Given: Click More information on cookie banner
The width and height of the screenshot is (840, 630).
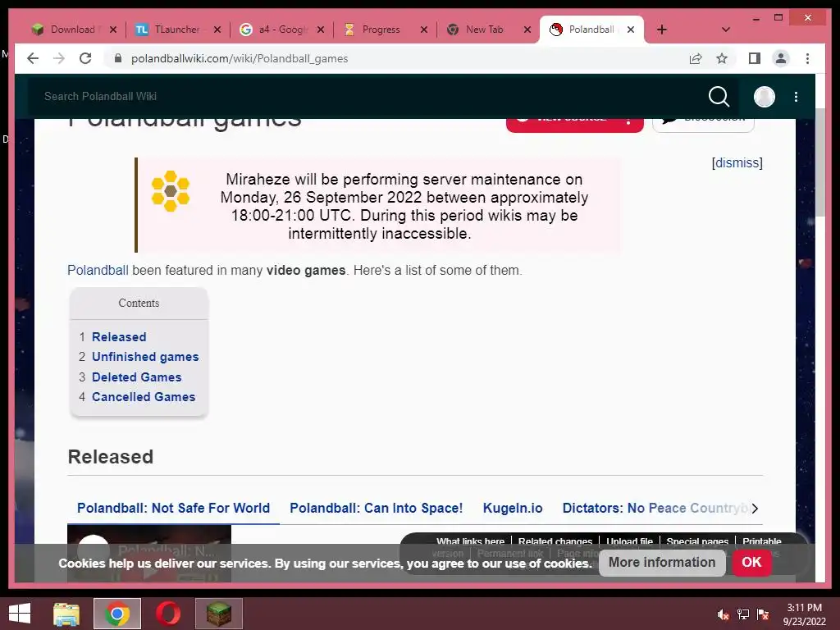Looking at the screenshot, I should pyautogui.click(x=662, y=563).
